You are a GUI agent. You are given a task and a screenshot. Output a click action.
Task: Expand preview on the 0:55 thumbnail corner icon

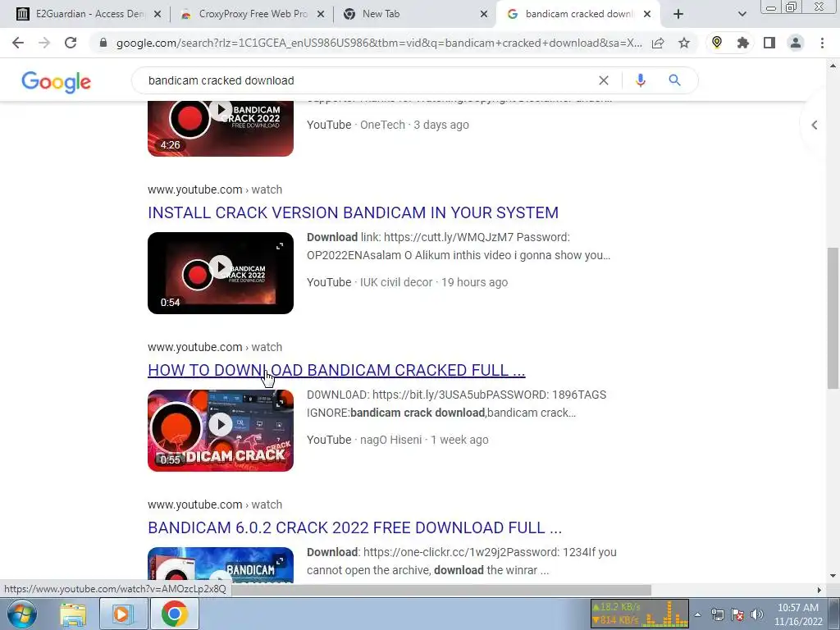click(x=280, y=404)
